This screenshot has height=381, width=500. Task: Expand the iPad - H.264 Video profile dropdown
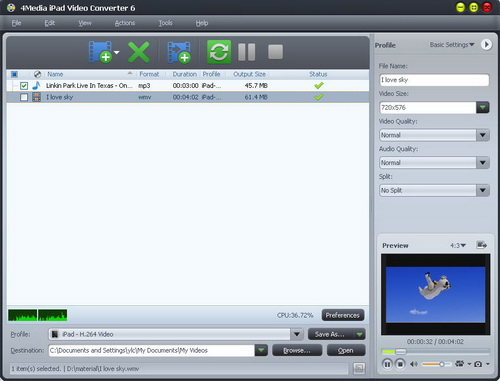coord(296,334)
